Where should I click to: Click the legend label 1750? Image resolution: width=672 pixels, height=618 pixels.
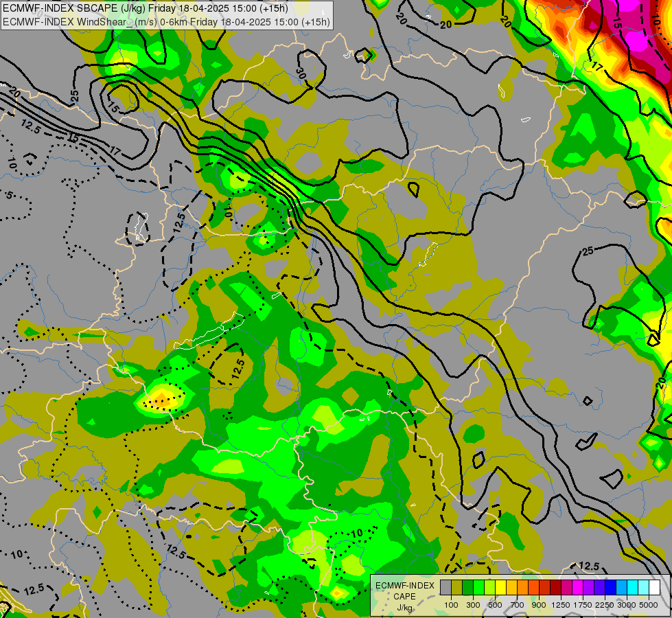[x=583, y=605]
